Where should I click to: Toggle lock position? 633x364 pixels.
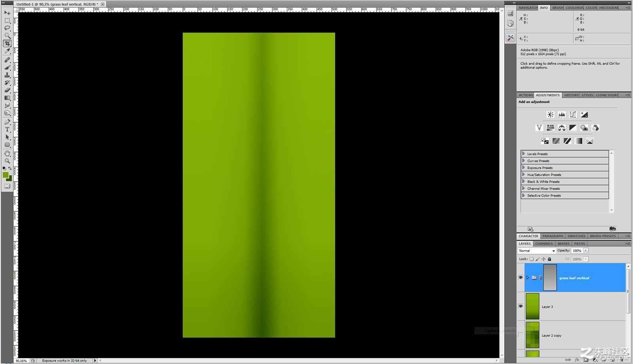(x=543, y=259)
